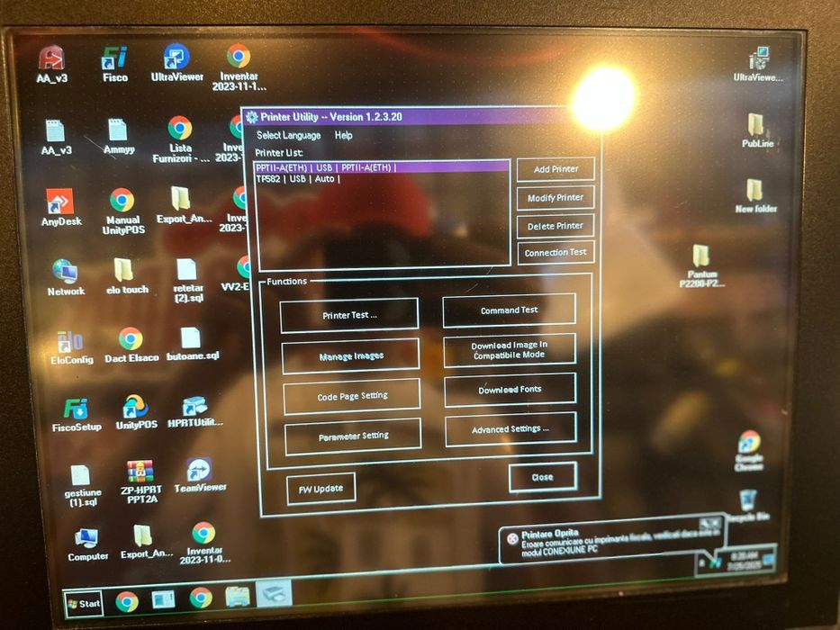The height and width of the screenshot is (630, 840).
Task: Open Dact Elsaco Chrome shortcut
Action: [131, 345]
